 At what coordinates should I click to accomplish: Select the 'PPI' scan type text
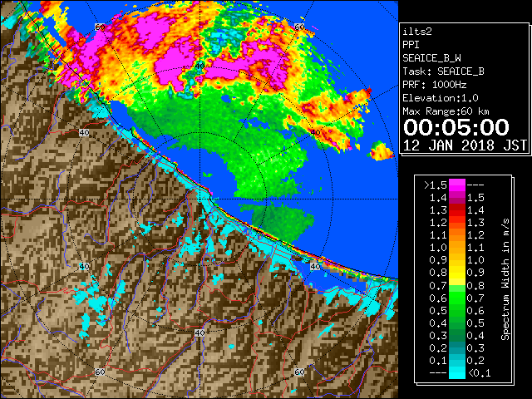(x=411, y=45)
